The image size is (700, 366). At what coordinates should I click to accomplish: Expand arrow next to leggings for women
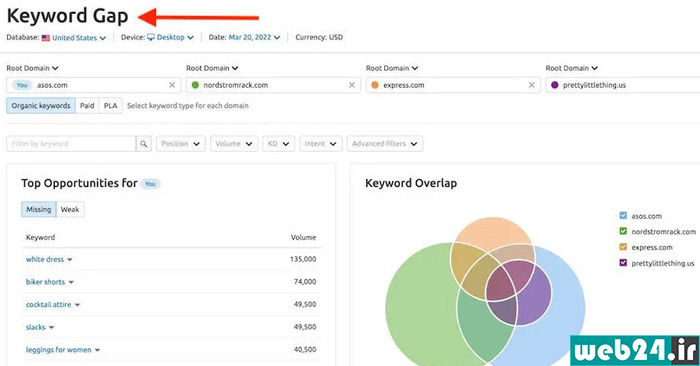pyautogui.click(x=97, y=350)
